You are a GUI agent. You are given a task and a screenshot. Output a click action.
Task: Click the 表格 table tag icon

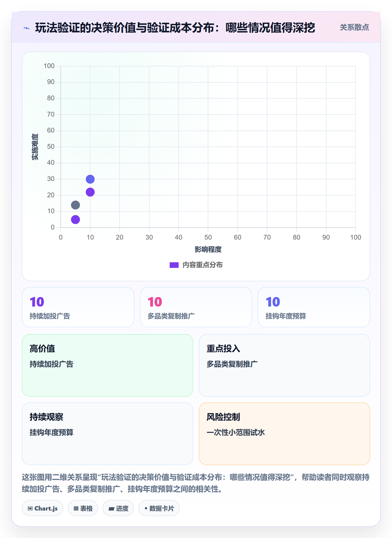click(76, 508)
